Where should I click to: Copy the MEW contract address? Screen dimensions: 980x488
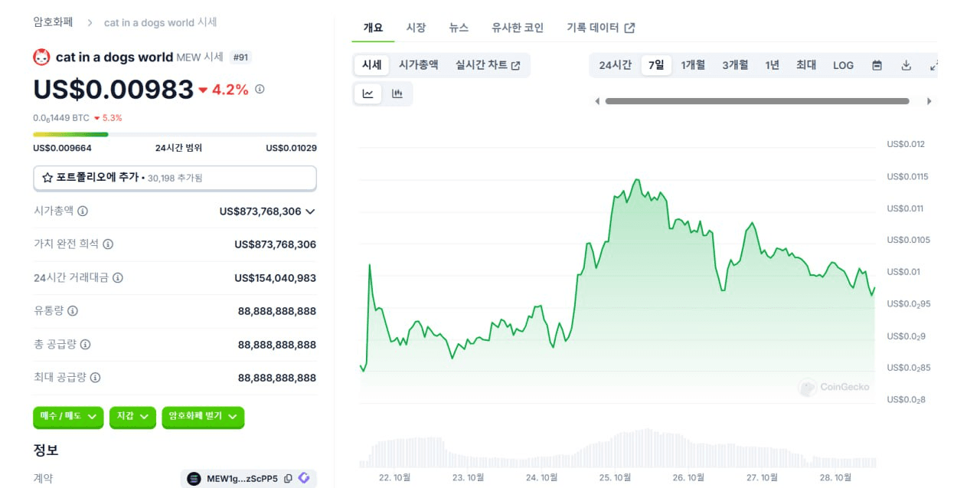[288, 479]
